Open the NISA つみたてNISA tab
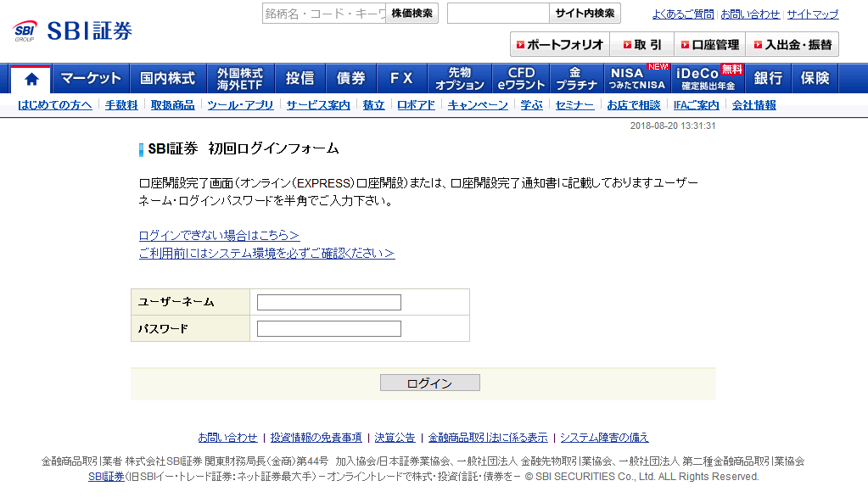This screenshot has width=868, height=503. tap(637, 79)
